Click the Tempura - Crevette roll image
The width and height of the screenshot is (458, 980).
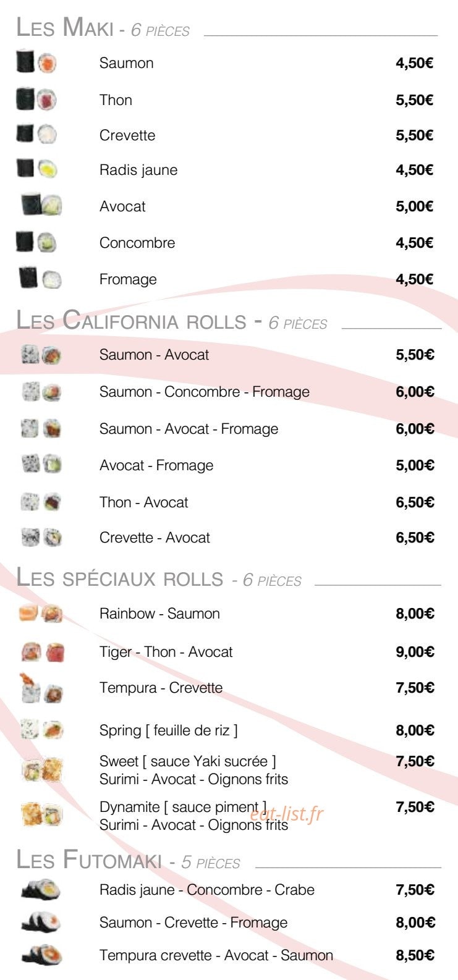click(41, 688)
